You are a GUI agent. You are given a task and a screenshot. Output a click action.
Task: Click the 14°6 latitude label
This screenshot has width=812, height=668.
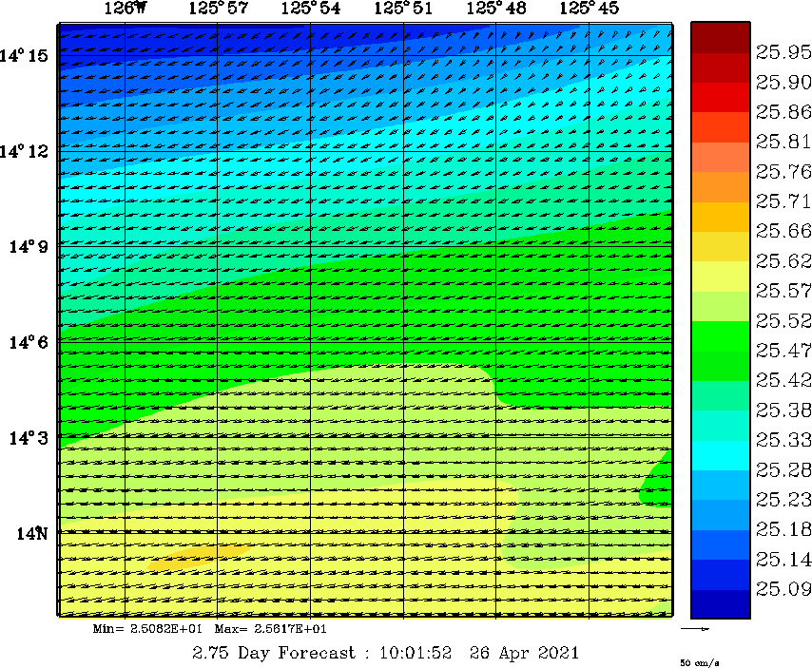click(x=29, y=342)
